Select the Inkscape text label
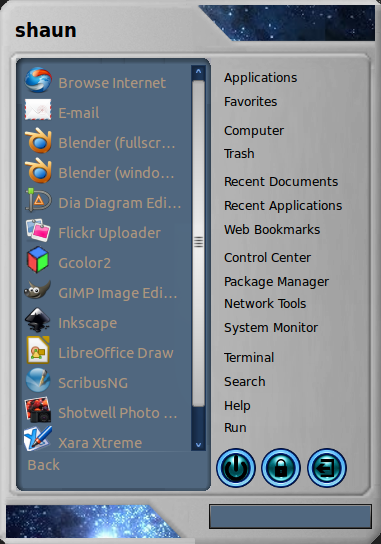381x544 pixels. click(87, 323)
